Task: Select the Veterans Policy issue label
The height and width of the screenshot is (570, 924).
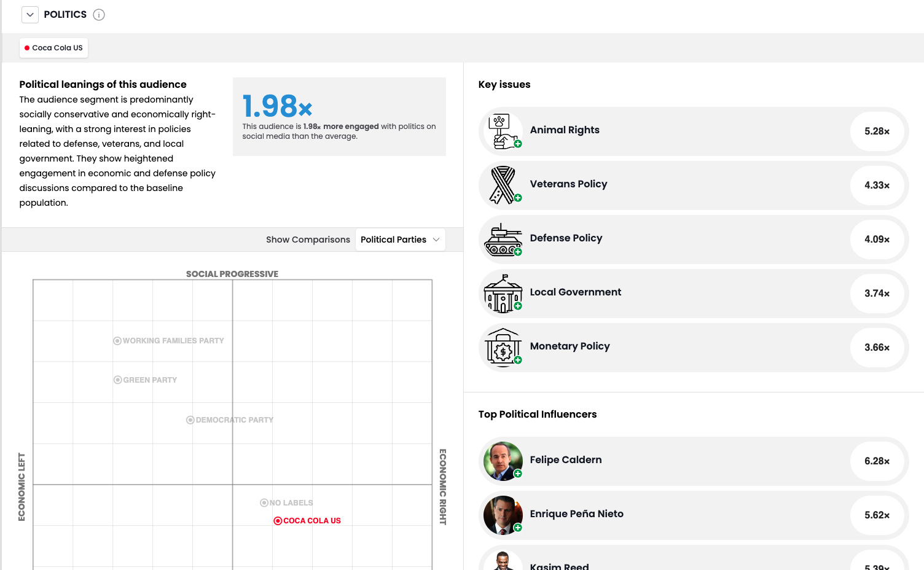Action: [x=568, y=184]
